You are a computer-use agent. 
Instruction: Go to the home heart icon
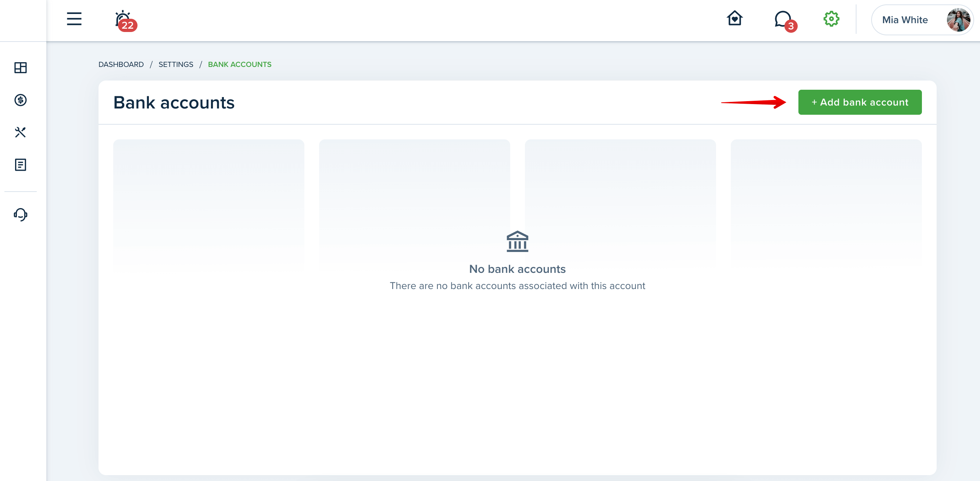click(734, 18)
